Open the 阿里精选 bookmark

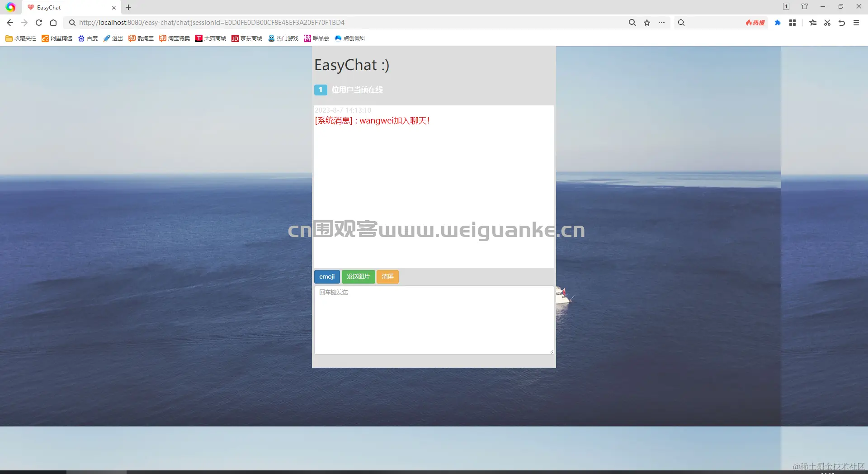tap(57, 38)
